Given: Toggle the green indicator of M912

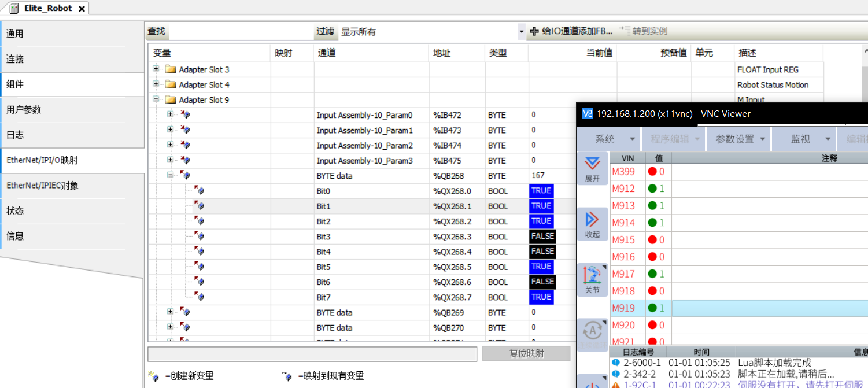Looking at the screenshot, I should click(652, 189).
